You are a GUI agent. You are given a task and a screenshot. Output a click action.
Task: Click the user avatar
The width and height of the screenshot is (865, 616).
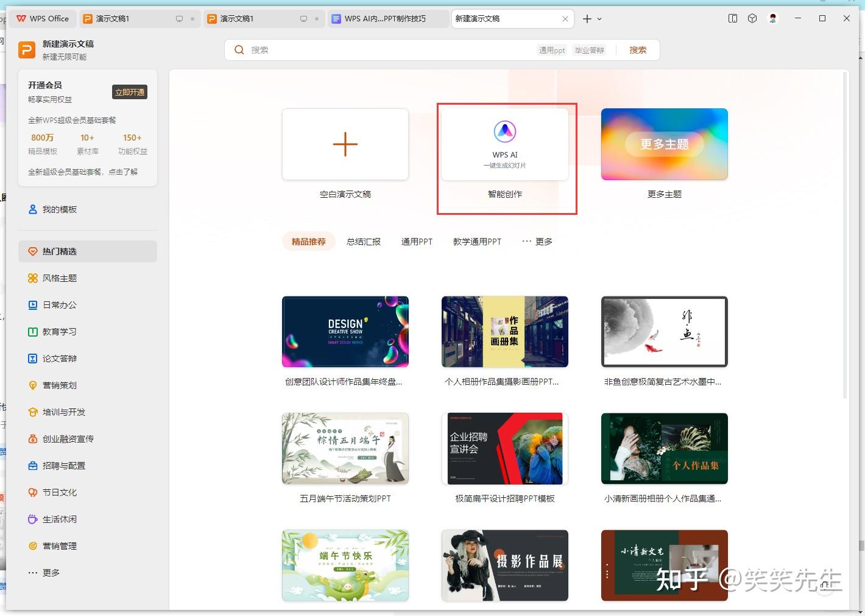tap(772, 18)
